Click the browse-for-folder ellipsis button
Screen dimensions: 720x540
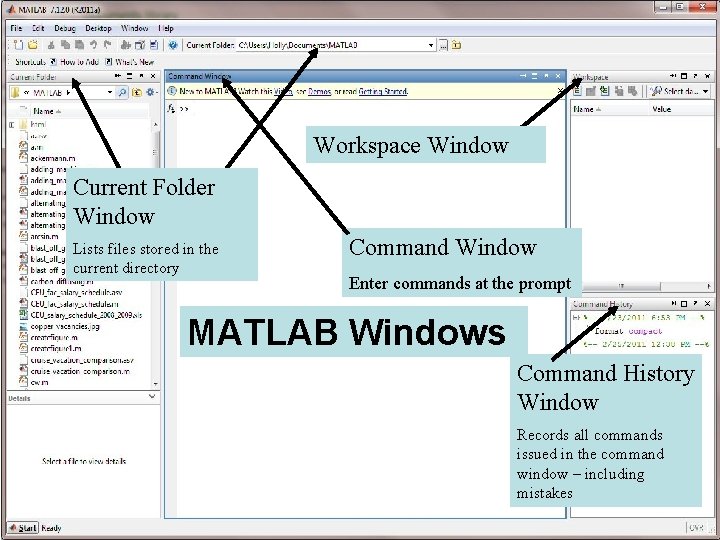pos(443,45)
